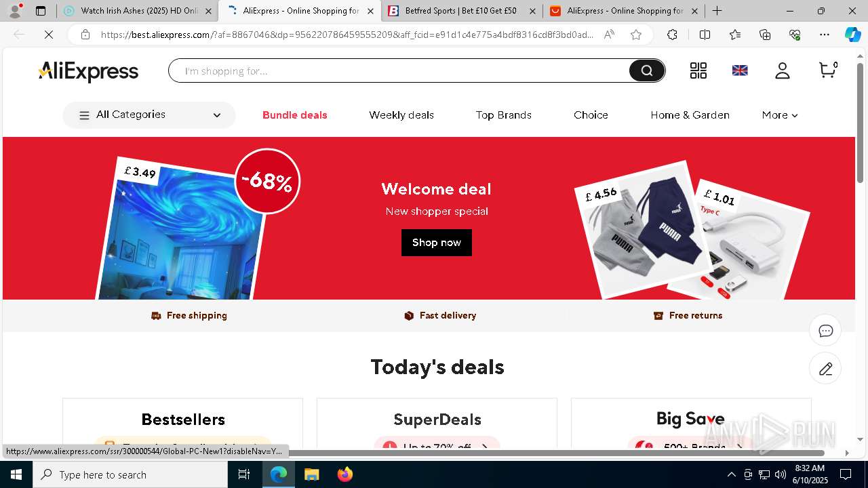
Task: Expand the All Categories dropdown
Action: (149, 115)
